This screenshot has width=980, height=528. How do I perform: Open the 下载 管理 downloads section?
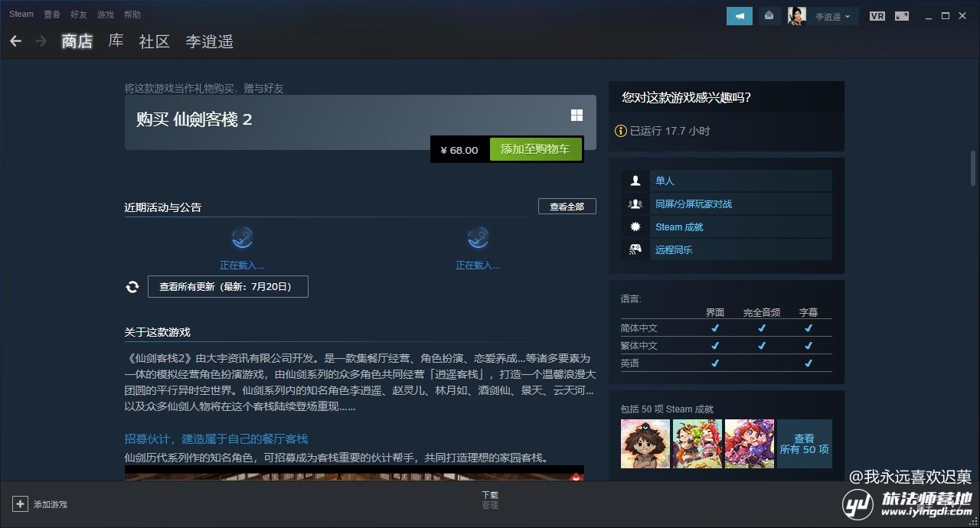(x=490, y=500)
